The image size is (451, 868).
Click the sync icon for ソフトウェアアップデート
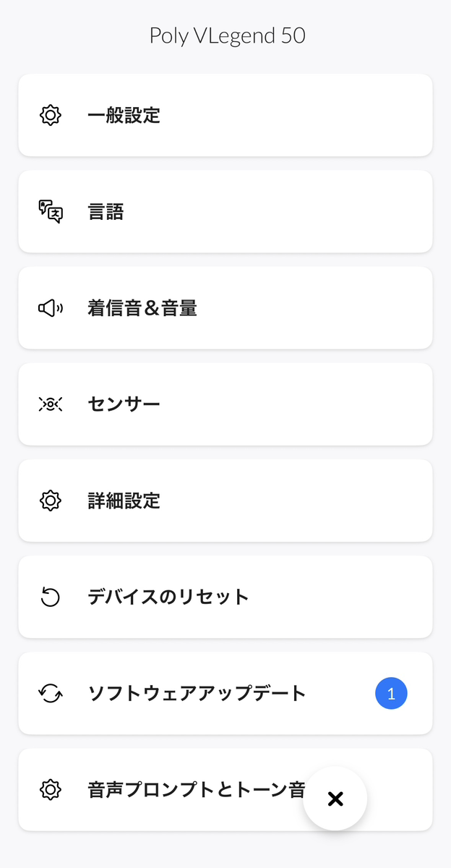[x=50, y=694]
